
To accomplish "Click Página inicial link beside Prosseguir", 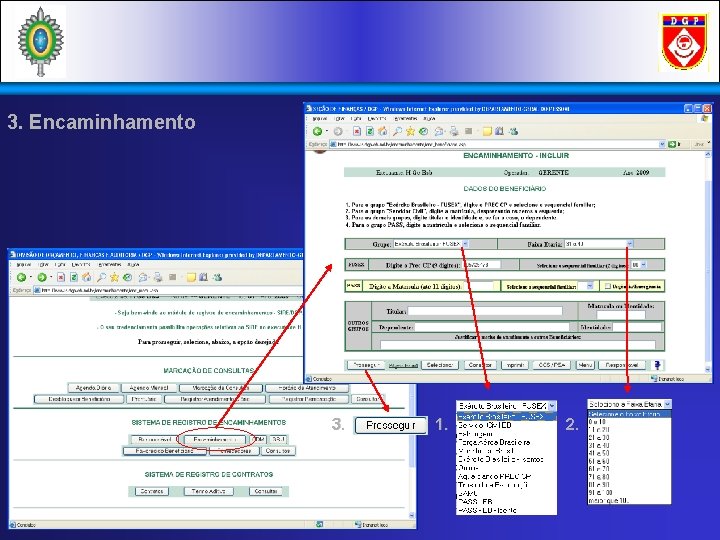I will coord(403,366).
